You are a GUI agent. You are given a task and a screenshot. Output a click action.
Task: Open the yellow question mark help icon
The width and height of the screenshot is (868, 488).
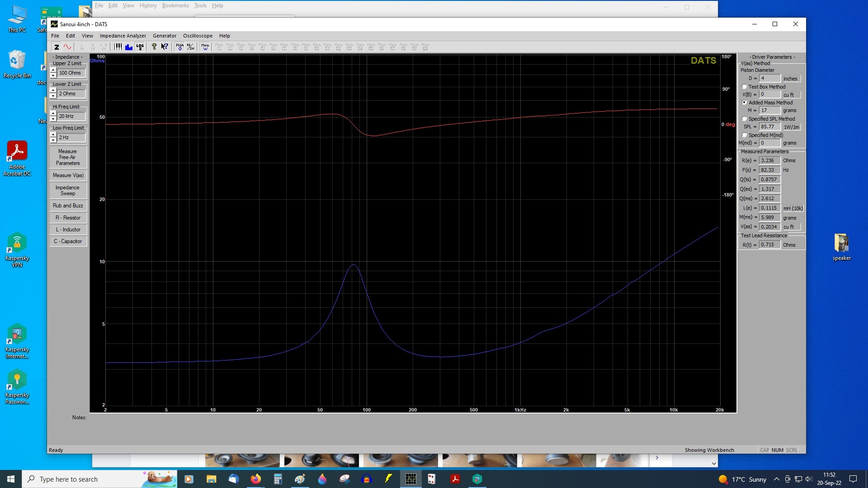click(154, 47)
